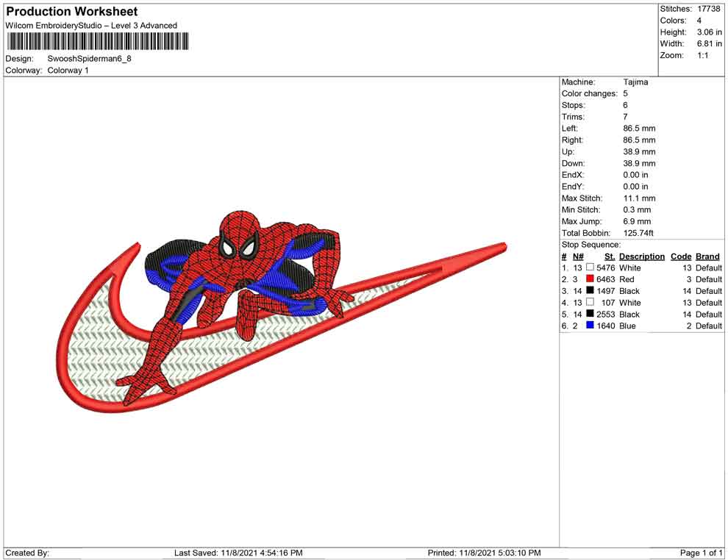Click the Total Bobbin value 125.74ft
The height and width of the screenshot is (560, 728).
coord(638,233)
